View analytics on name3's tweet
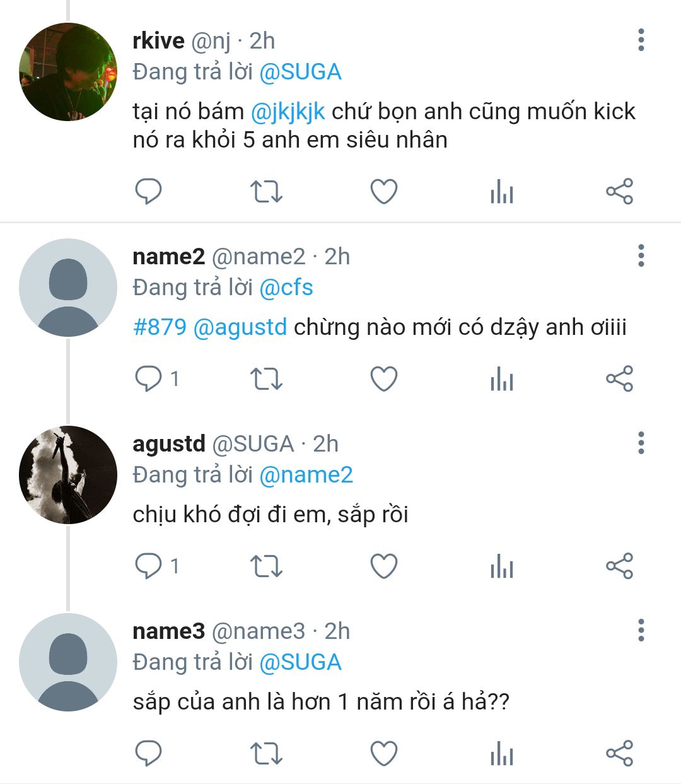 (502, 753)
